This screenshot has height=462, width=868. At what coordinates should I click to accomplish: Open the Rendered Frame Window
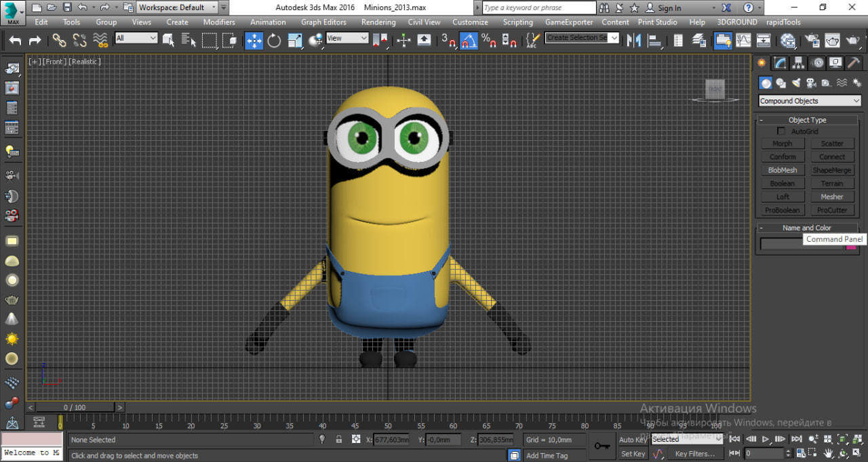(x=832, y=41)
